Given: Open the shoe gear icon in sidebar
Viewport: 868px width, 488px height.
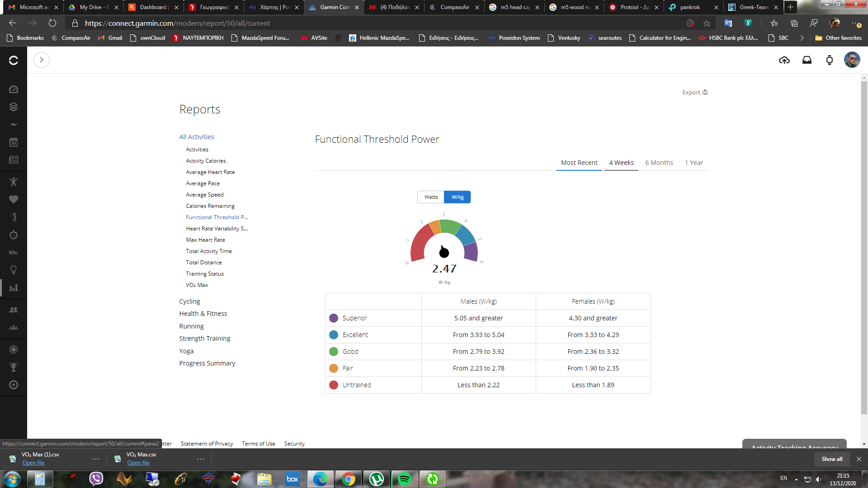Looking at the screenshot, I should click(x=14, y=253).
